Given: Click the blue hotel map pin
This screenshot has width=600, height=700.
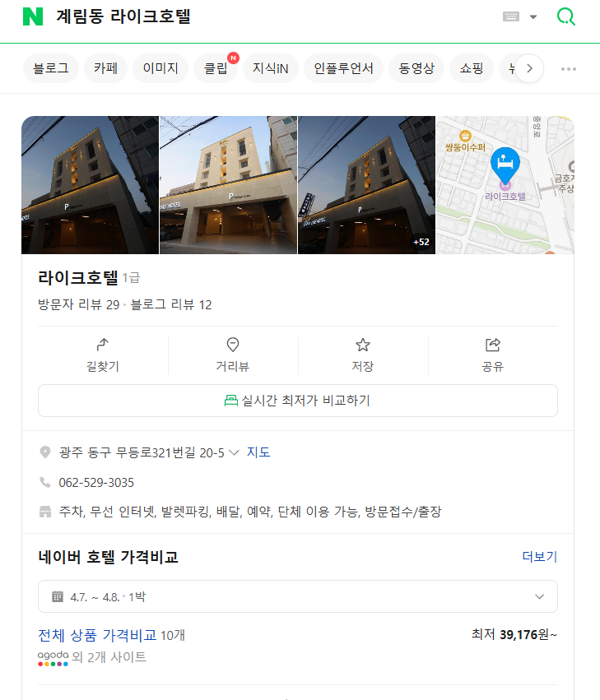Looking at the screenshot, I should click(x=505, y=164).
